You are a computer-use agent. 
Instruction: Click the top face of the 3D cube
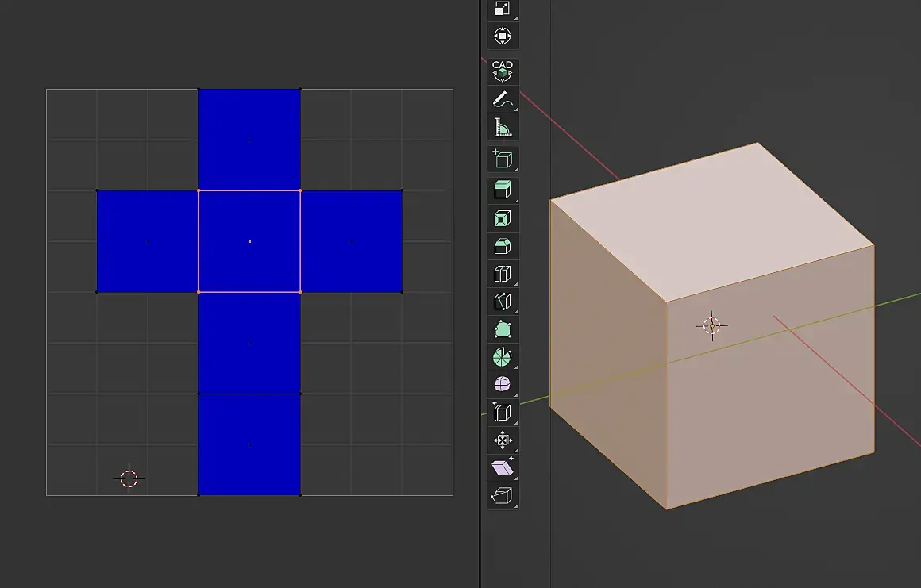point(712,222)
